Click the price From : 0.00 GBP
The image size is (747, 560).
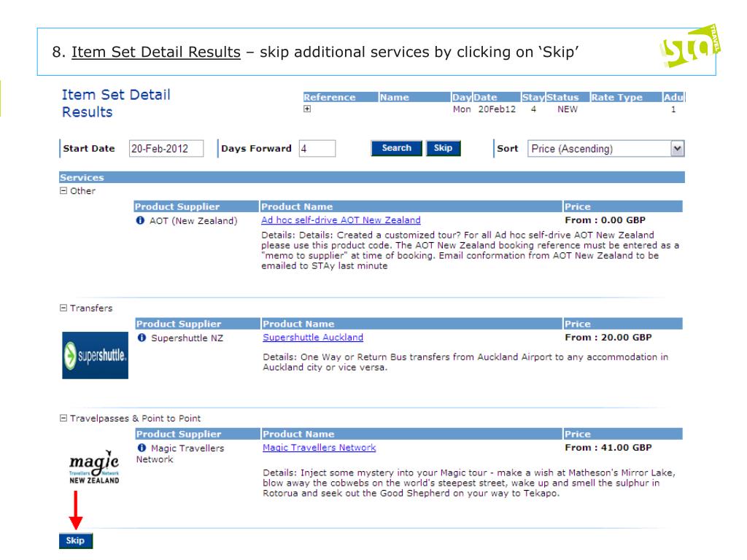[605, 220]
